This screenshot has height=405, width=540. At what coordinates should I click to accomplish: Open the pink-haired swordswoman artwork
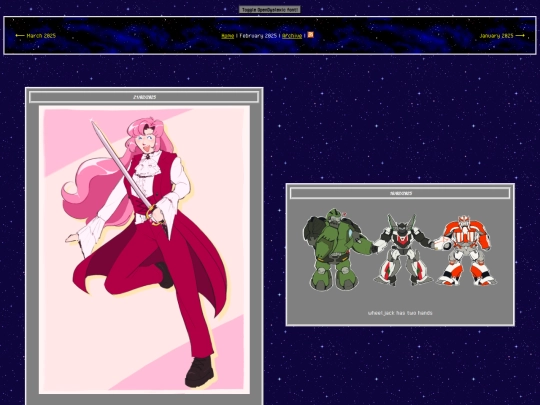[144, 250]
